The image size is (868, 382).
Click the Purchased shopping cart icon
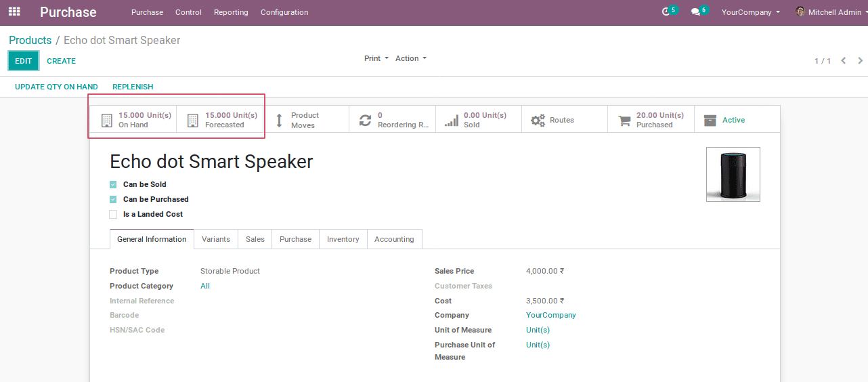624,121
